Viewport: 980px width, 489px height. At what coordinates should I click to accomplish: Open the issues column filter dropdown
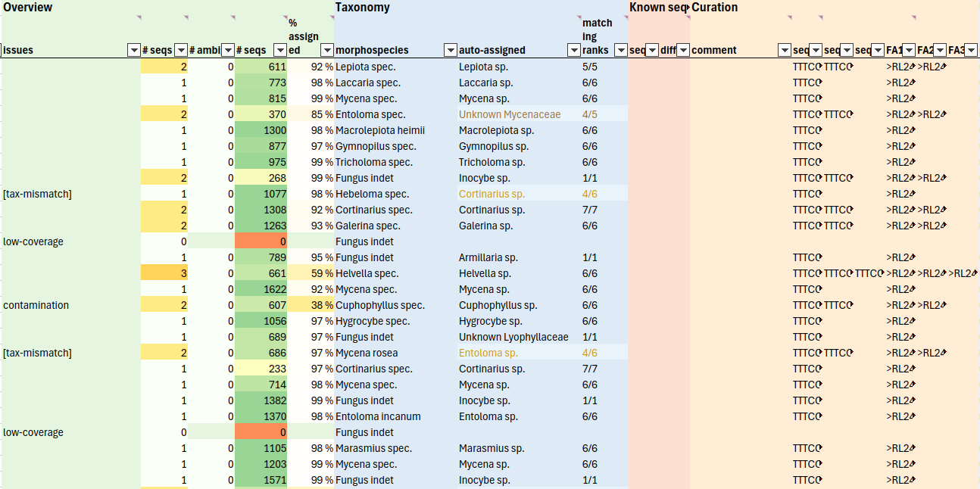134,51
